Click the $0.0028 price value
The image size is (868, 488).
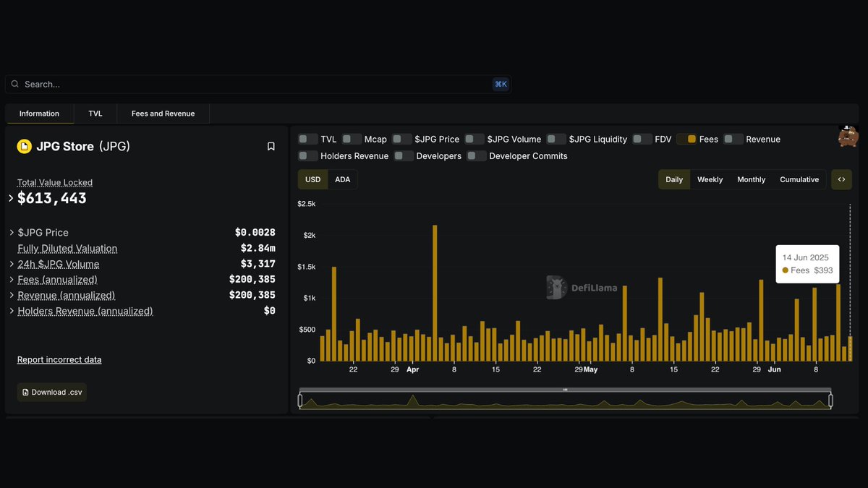255,232
